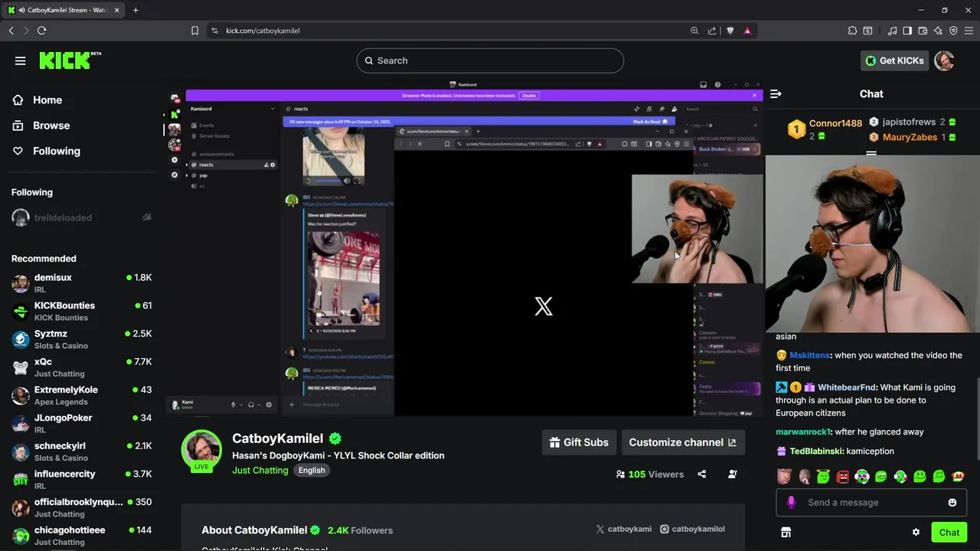Click the English language tag

point(312,470)
